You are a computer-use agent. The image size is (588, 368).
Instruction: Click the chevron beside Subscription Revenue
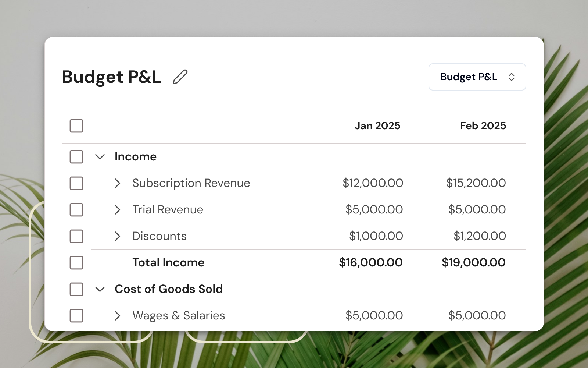[x=118, y=183]
